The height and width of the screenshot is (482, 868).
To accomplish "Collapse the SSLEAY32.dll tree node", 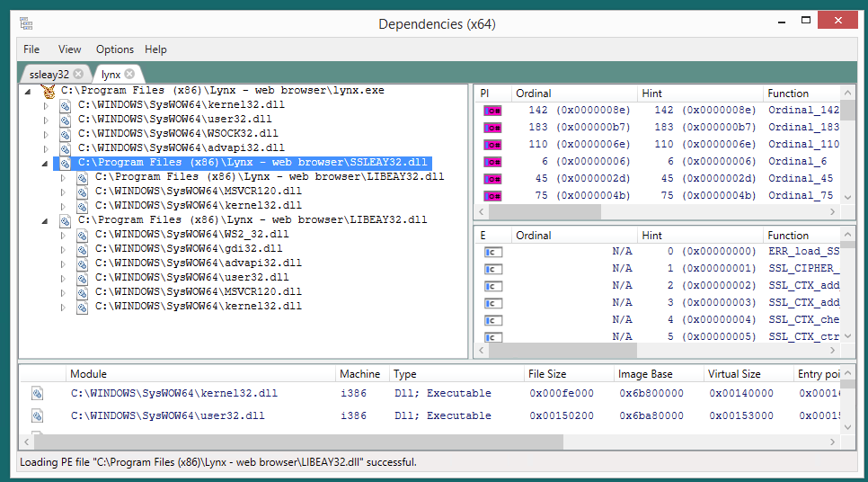I will click(x=45, y=163).
